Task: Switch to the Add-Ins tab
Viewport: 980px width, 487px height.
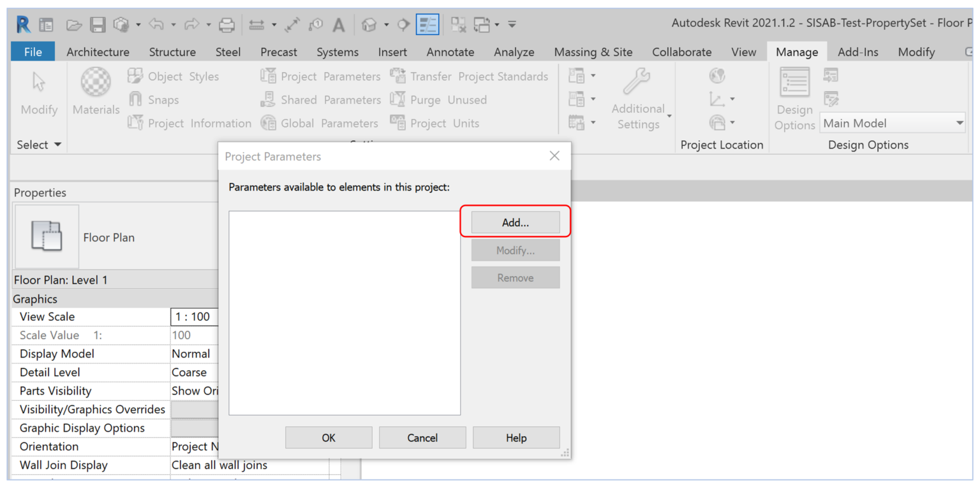Action: click(857, 52)
